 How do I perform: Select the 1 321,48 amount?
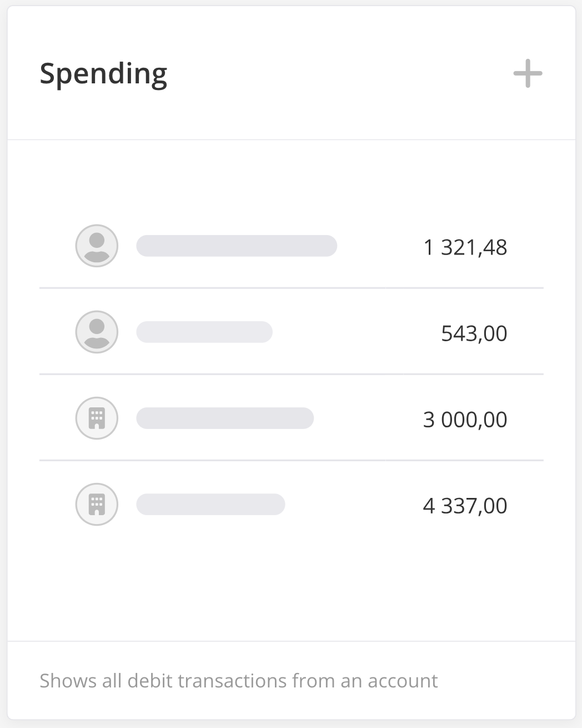point(465,247)
